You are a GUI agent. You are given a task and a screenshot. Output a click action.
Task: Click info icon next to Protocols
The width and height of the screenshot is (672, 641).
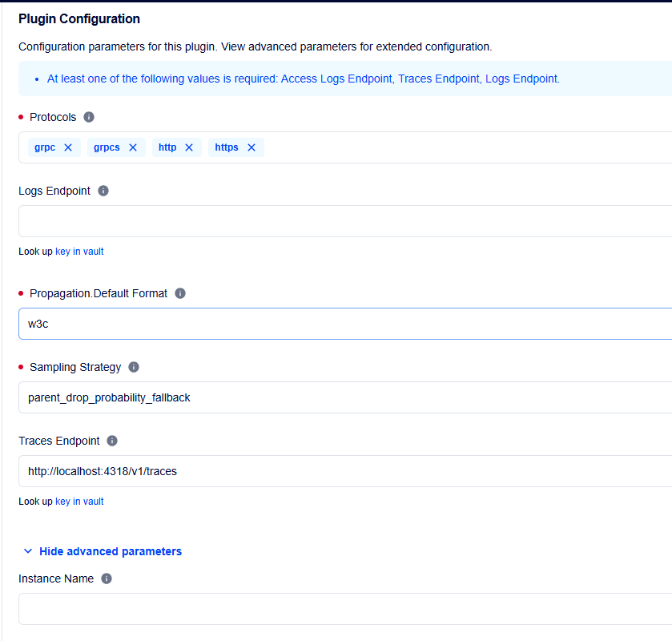click(89, 117)
